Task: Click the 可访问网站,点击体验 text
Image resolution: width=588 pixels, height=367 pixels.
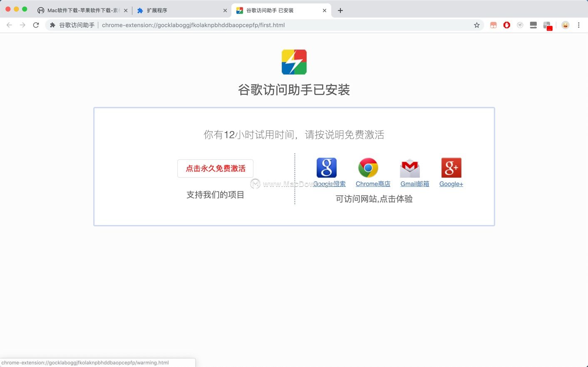Action: tap(374, 199)
